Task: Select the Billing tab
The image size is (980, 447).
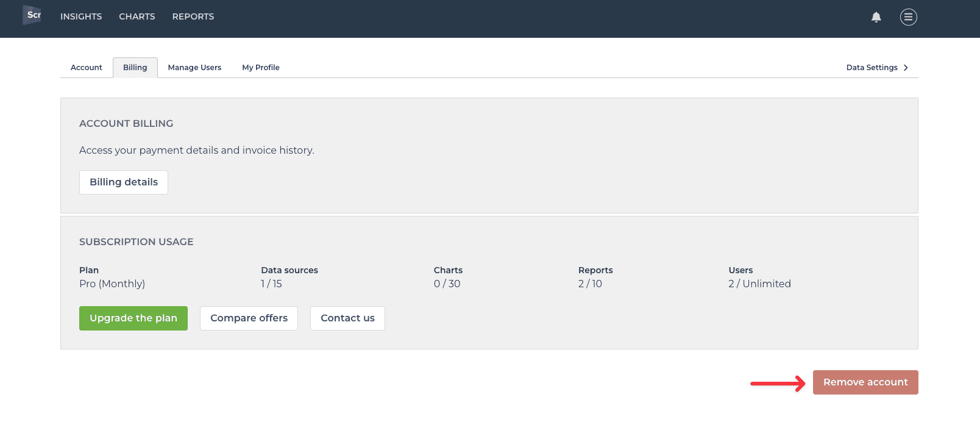Action: point(135,68)
